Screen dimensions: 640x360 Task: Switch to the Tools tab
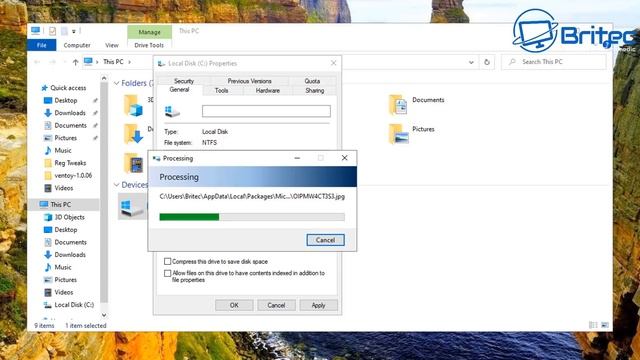[x=222, y=91]
